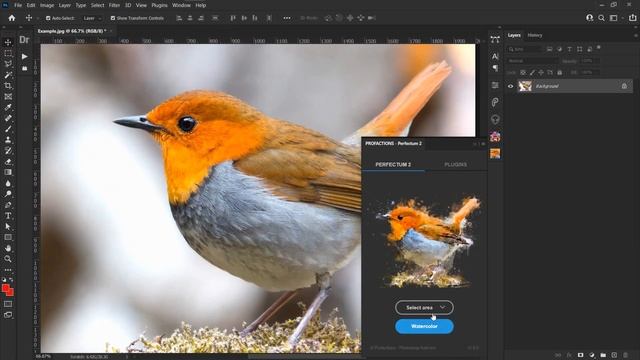Open the layer filter Kind dropdown
The width and height of the screenshot is (640, 360).
tap(525, 49)
